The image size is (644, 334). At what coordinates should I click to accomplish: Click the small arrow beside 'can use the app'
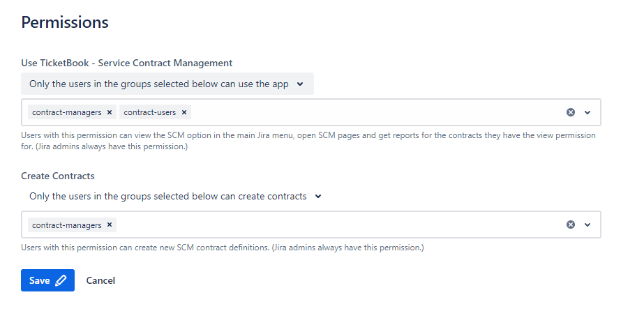coord(300,84)
